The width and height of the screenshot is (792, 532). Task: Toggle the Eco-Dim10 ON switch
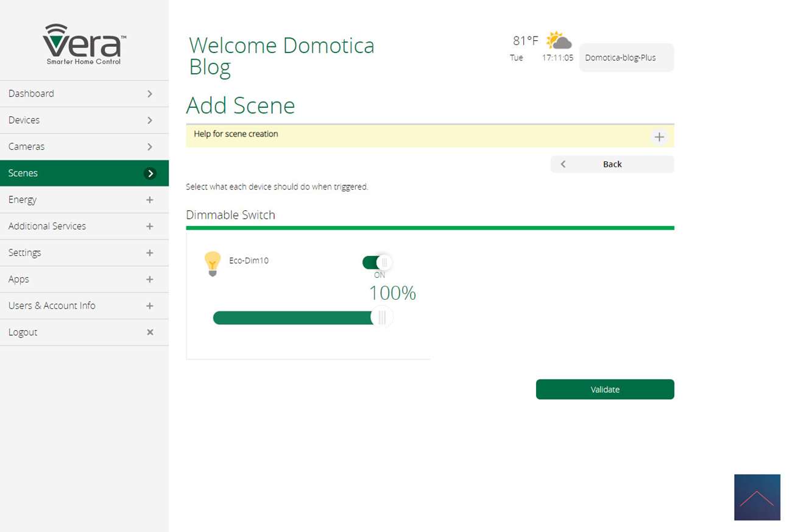pos(377,263)
